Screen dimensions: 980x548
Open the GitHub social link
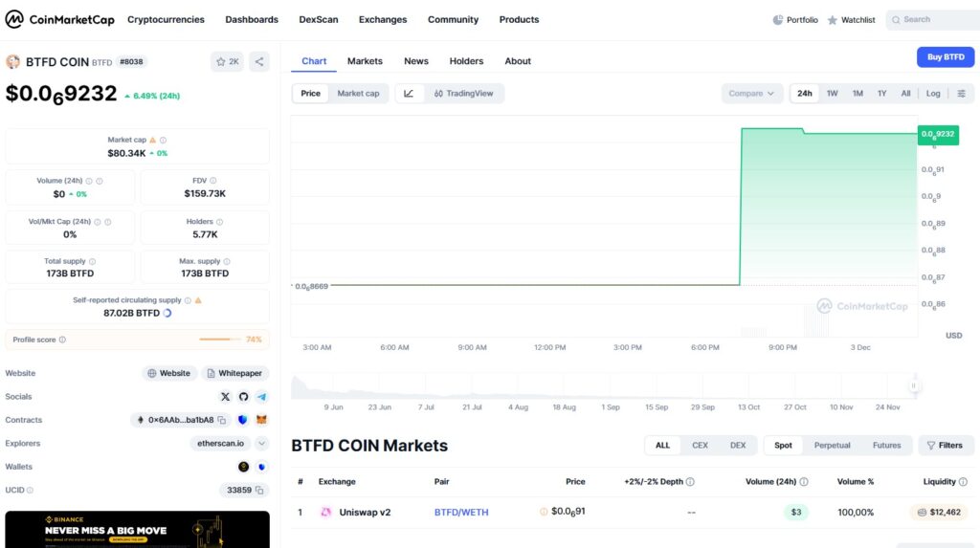coord(243,397)
